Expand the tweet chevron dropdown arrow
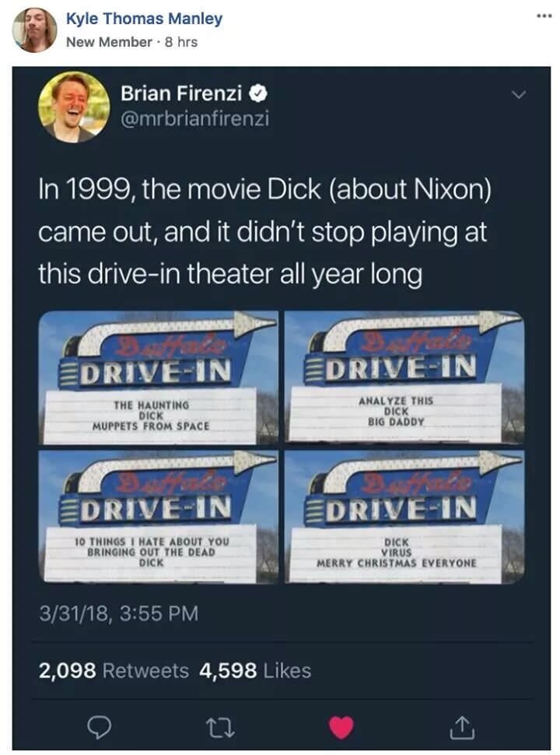Screen dimensions: 560x755 (519, 94)
